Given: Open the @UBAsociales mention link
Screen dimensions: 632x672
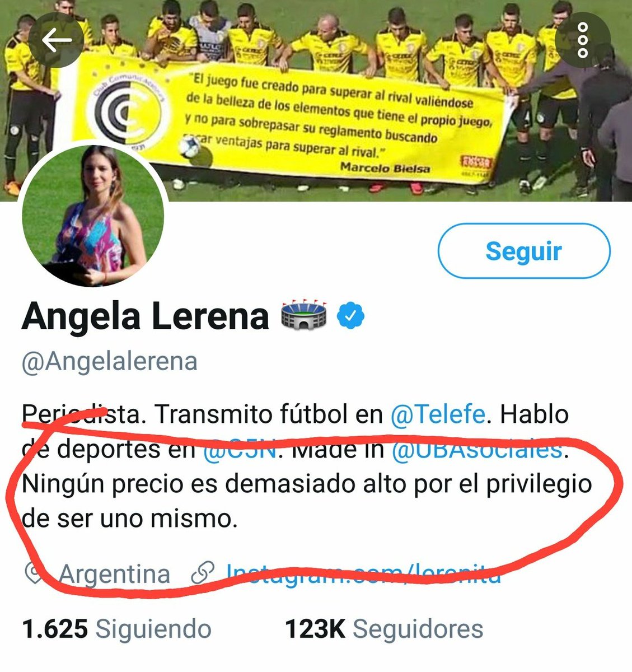Looking at the screenshot, I should click(476, 449).
